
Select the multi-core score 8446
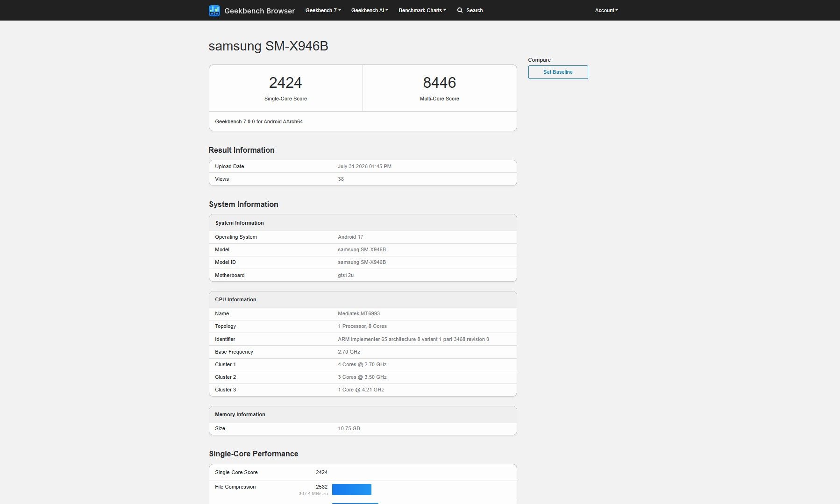click(x=439, y=83)
